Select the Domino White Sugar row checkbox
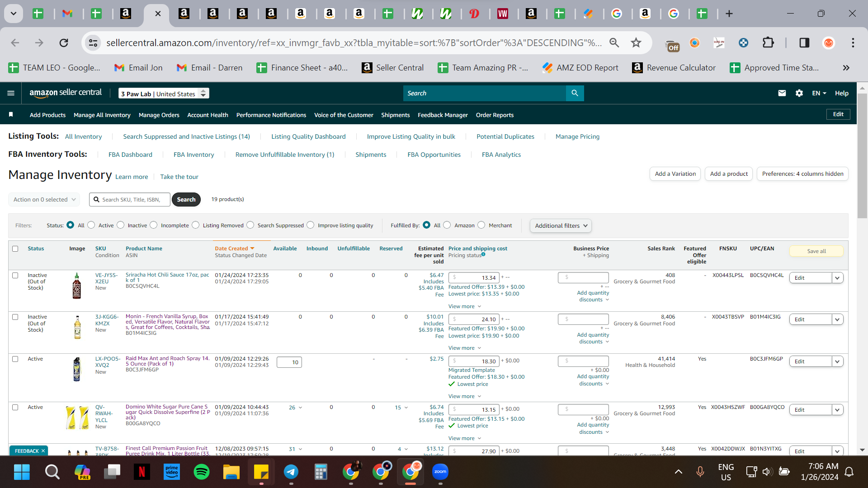 pyautogui.click(x=15, y=407)
